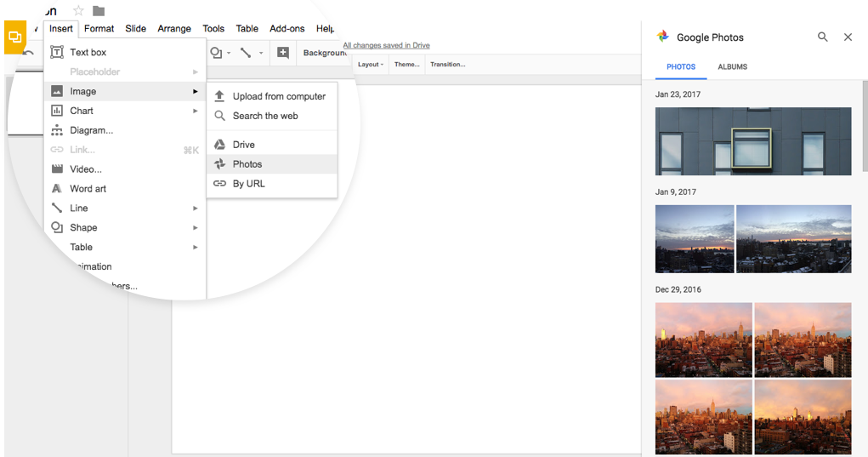Click the Chart bar-graph icon
Screen dimensions: 868x457
(x=56, y=111)
